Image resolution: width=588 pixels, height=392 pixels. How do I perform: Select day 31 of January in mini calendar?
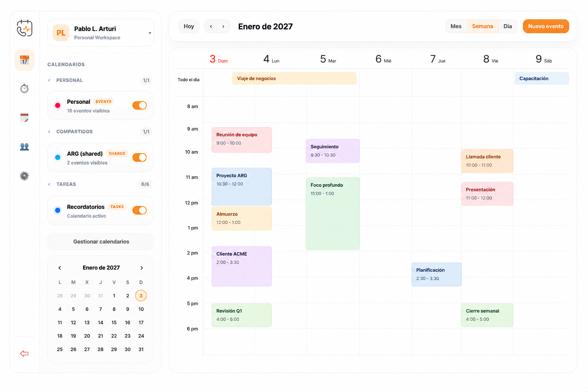pyautogui.click(x=141, y=350)
